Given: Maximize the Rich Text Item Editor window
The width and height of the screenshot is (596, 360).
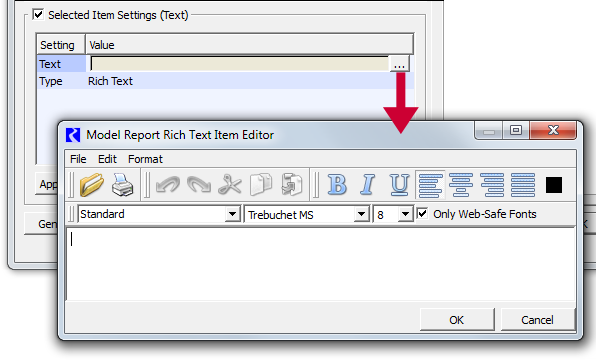Looking at the screenshot, I should pos(516,130).
